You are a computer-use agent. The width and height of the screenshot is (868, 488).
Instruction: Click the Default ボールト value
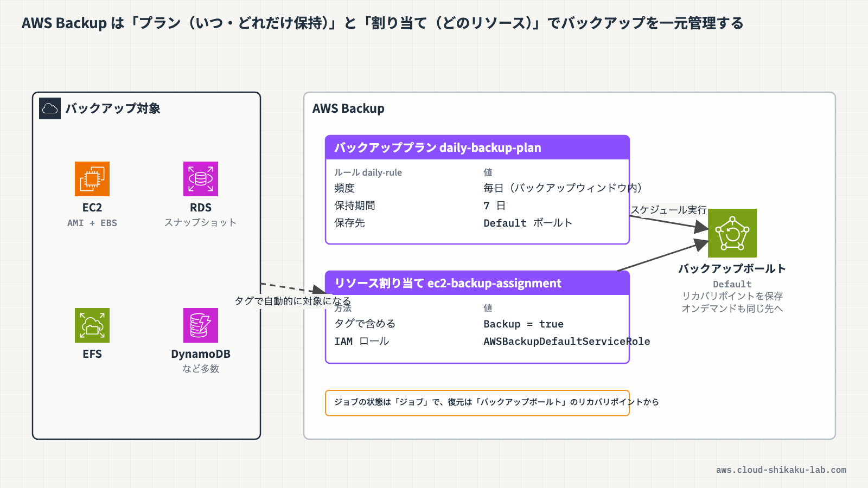pos(528,223)
